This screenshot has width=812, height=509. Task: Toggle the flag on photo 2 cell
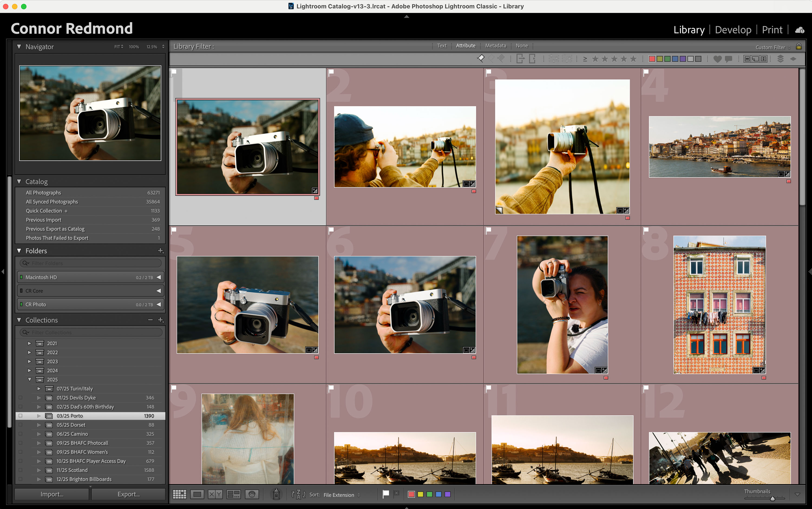point(331,72)
